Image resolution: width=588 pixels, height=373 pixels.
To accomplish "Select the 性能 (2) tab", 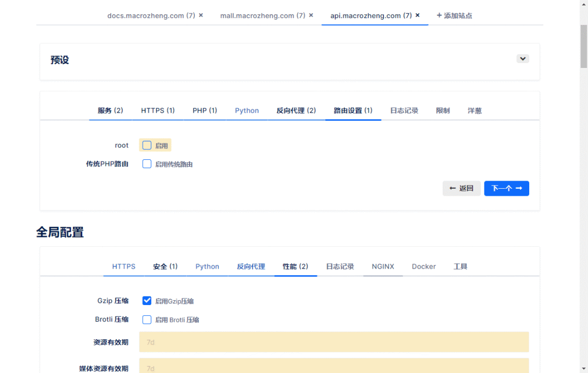I will coord(296,266).
